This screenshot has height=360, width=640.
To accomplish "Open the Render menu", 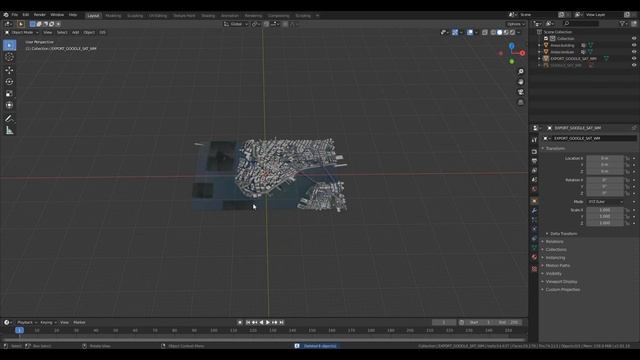I will click(x=40, y=15).
